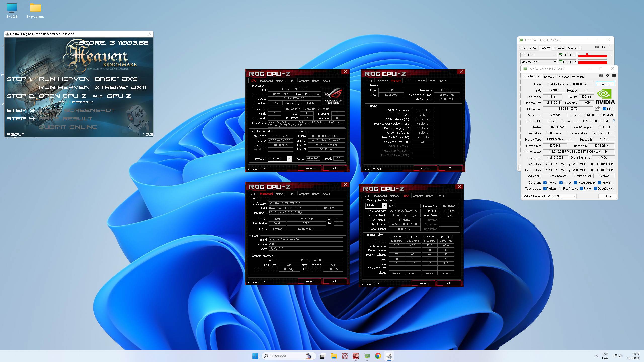Click Validate in the CPU-Z CPU window
The width and height of the screenshot is (644, 362).
pyautogui.click(x=309, y=168)
